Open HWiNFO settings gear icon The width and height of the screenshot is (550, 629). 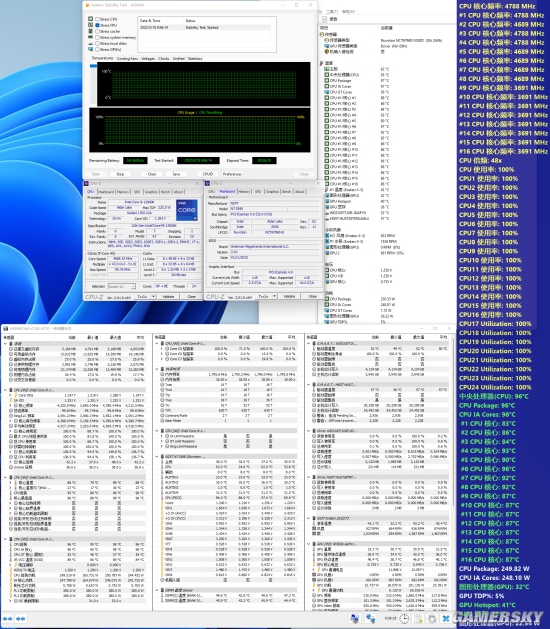[x=432, y=619]
